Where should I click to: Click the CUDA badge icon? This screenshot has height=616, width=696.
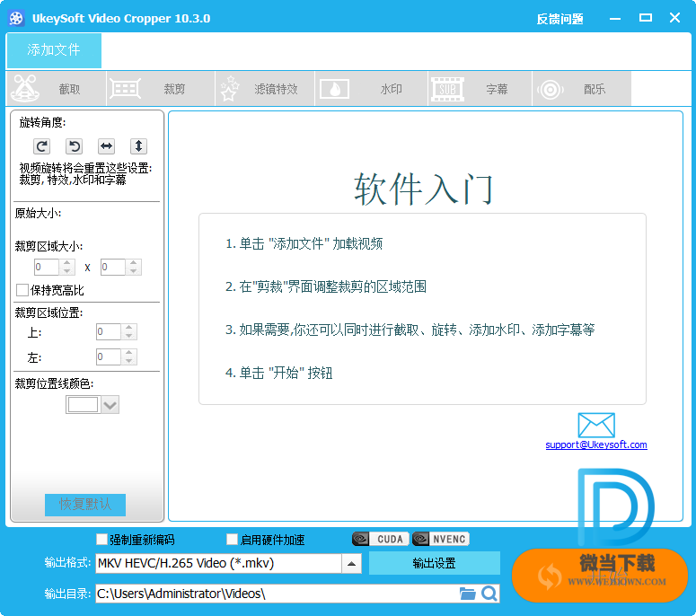[381, 539]
